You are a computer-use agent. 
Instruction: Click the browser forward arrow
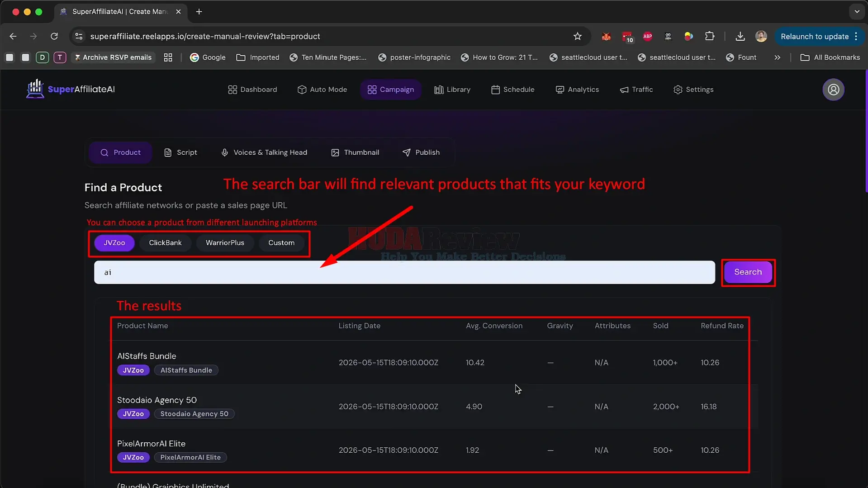point(33,36)
